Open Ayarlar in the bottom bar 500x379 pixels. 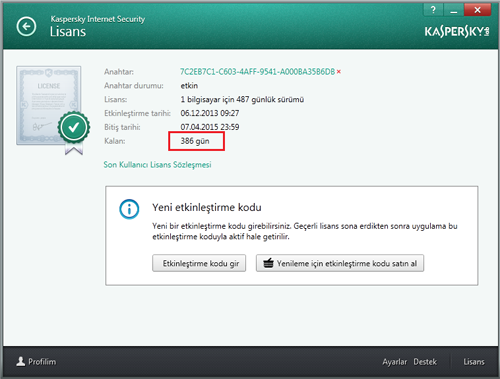pyautogui.click(x=395, y=362)
